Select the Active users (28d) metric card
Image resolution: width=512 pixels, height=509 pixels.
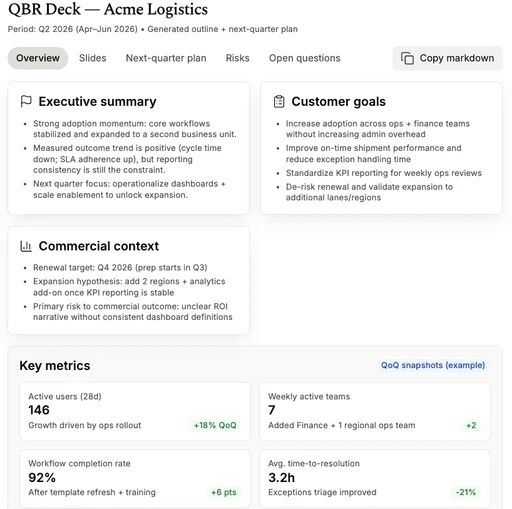135,412
